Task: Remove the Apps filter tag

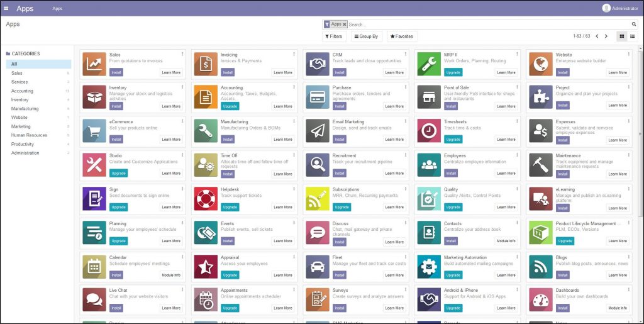Action: [345, 25]
